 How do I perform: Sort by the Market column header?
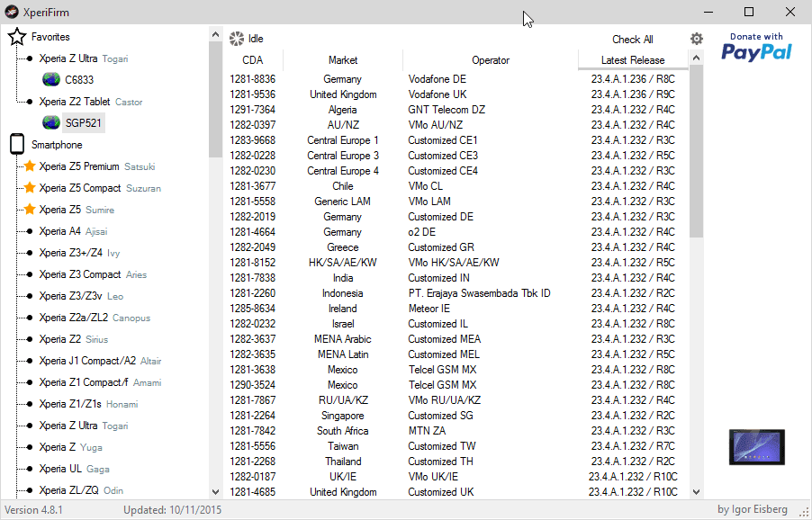[343, 60]
